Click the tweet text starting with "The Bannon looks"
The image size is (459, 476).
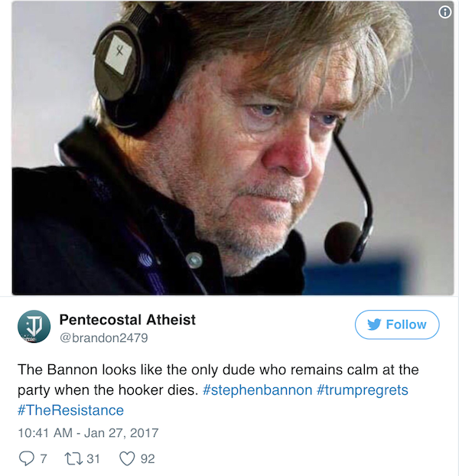click(x=218, y=390)
